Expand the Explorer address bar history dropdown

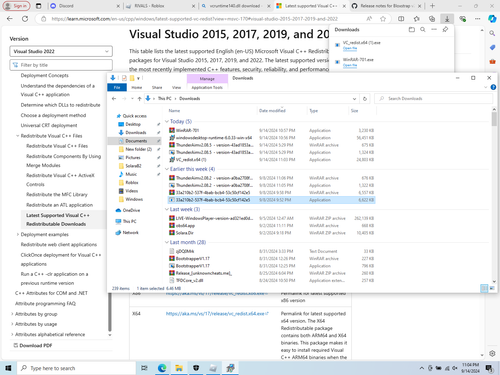[354, 99]
